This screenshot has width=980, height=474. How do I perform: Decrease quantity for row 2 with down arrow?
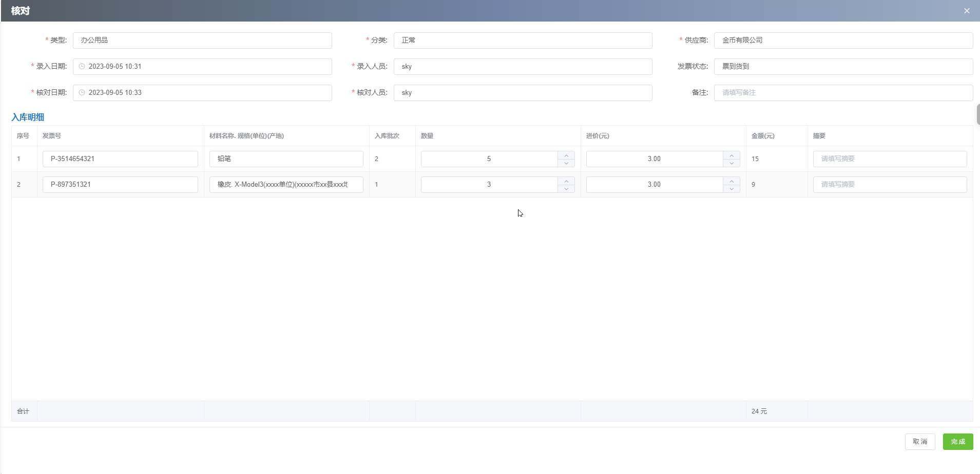(566, 189)
